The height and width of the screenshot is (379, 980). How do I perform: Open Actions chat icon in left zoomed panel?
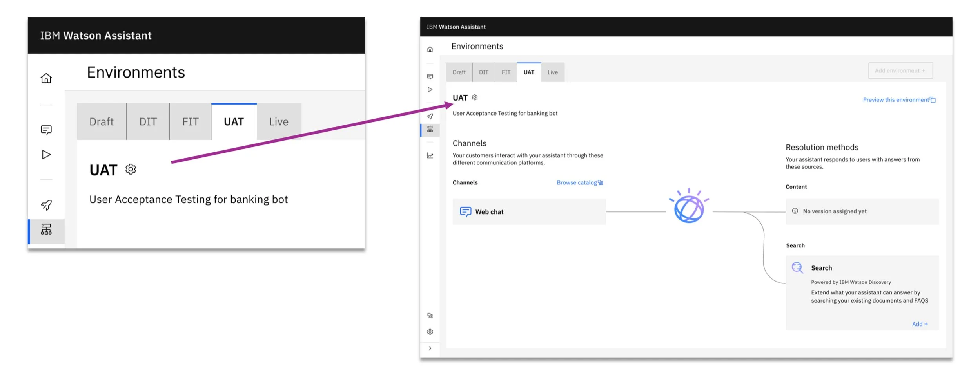coord(46,130)
